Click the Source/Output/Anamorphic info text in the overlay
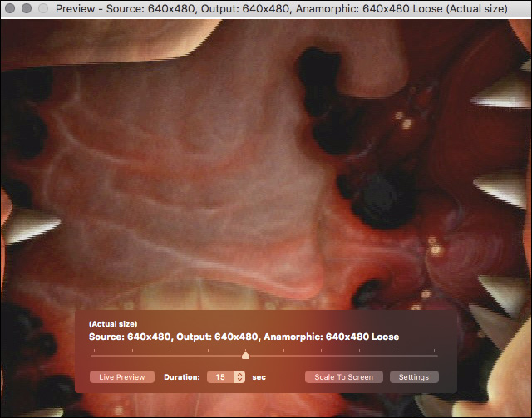 244,337
